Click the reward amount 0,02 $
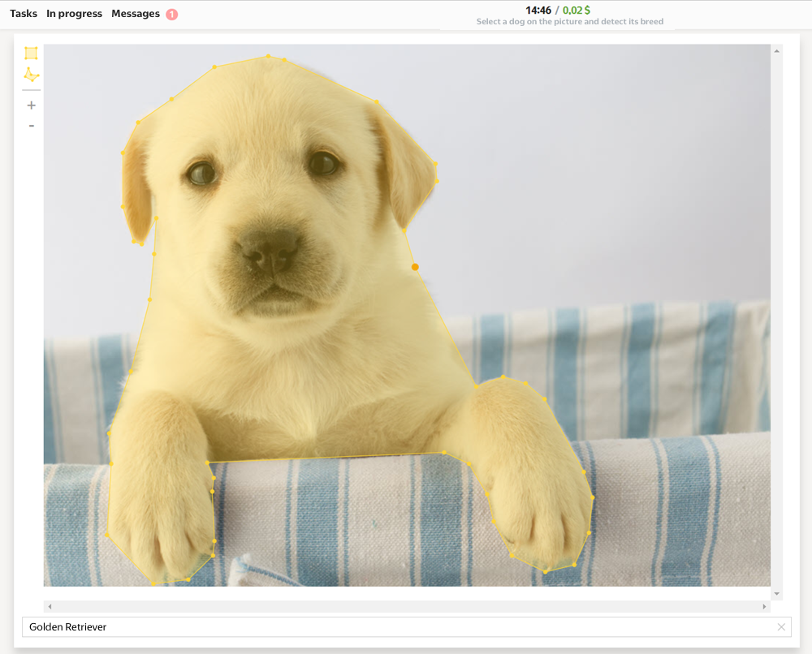The width and height of the screenshot is (812, 654). coord(577,11)
